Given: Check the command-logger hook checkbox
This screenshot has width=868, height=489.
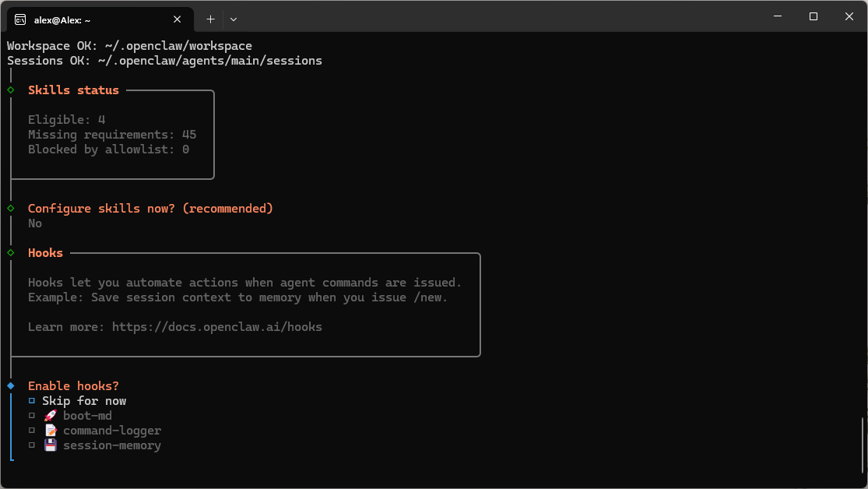Looking at the screenshot, I should tap(32, 431).
